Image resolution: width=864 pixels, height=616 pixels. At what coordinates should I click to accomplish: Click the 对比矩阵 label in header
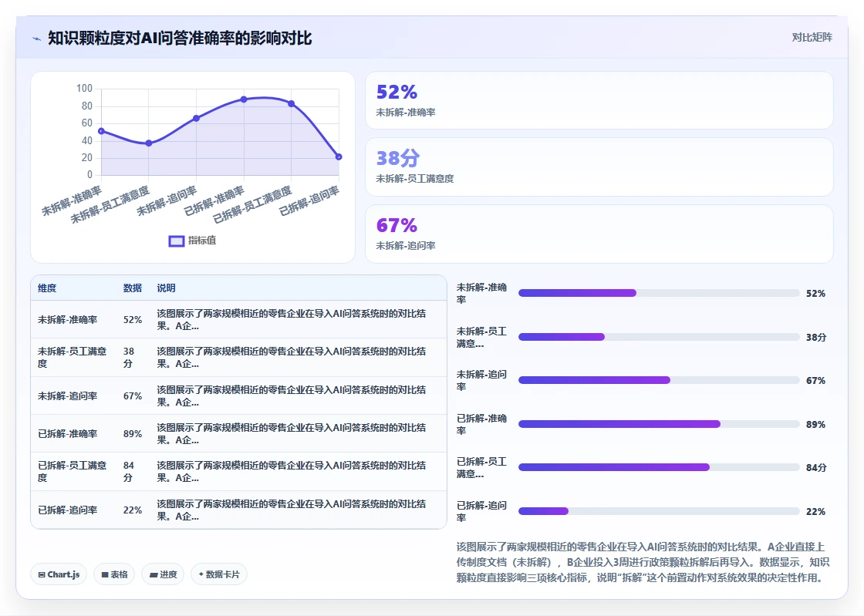click(x=812, y=38)
